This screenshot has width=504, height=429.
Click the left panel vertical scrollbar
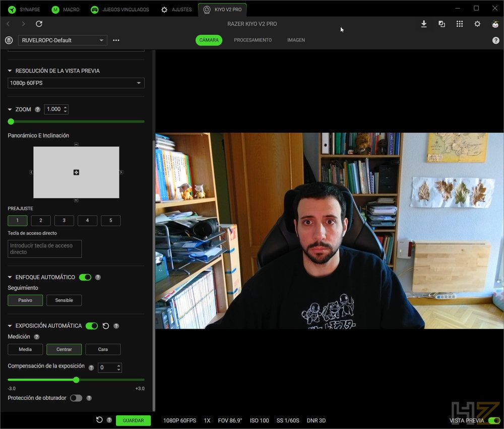tap(154, 275)
